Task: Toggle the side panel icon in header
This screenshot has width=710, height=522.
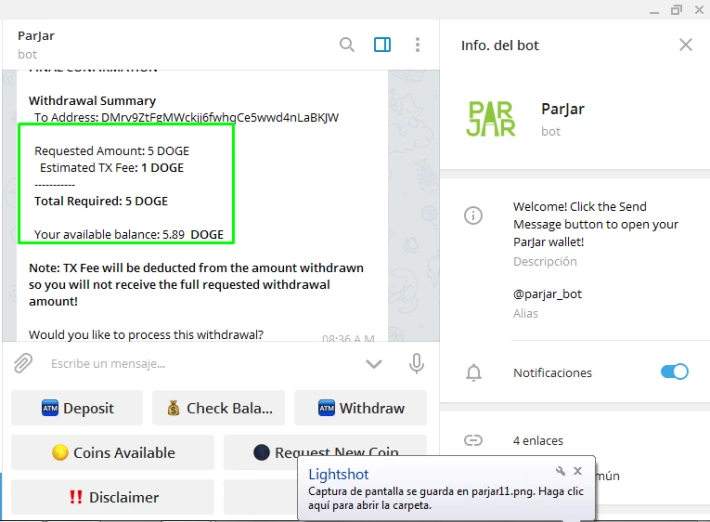Action: coord(382,44)
